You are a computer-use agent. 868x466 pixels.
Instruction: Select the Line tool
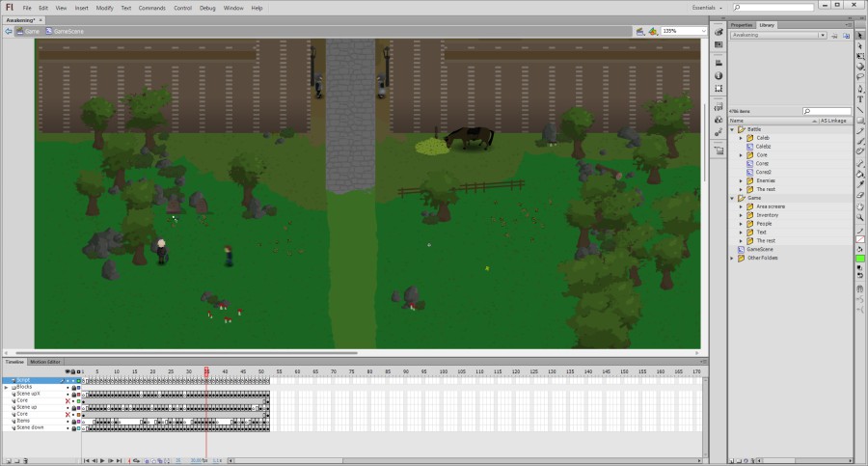pyautogui.click(x=860, y=109)
